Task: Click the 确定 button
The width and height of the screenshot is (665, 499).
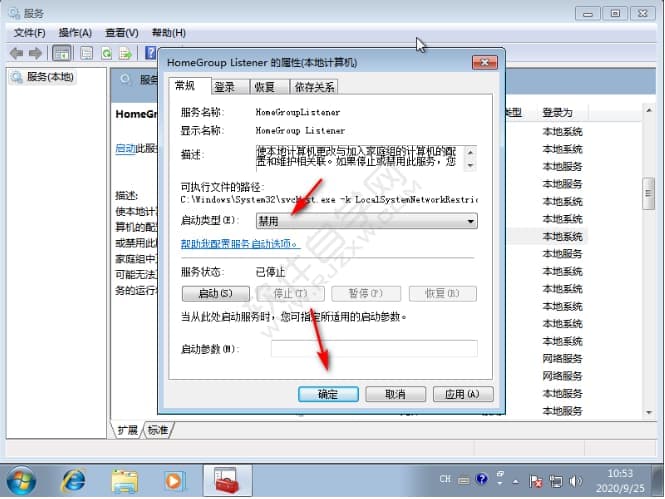Action: pyautogui.click(x=328, y=394)
